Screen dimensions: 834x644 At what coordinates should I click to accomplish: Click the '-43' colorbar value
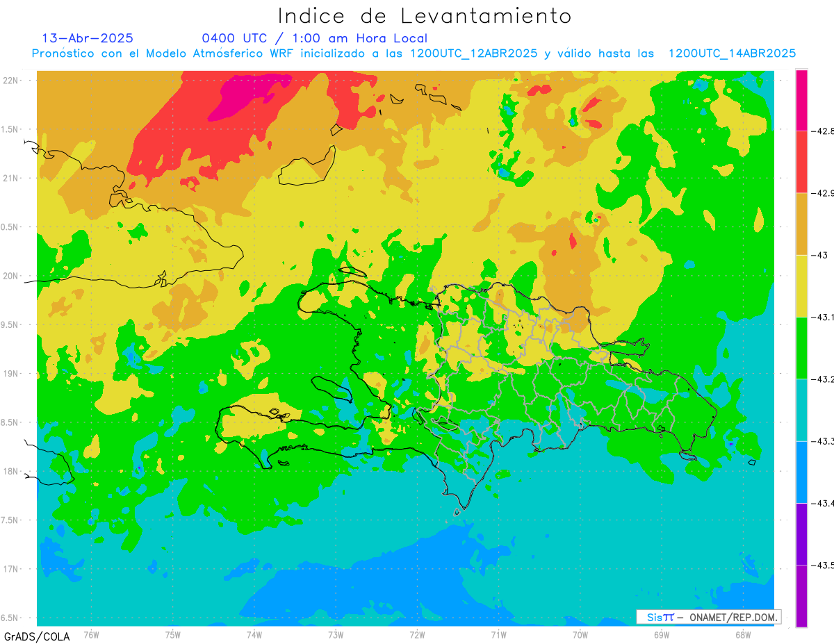pos(820,255)
